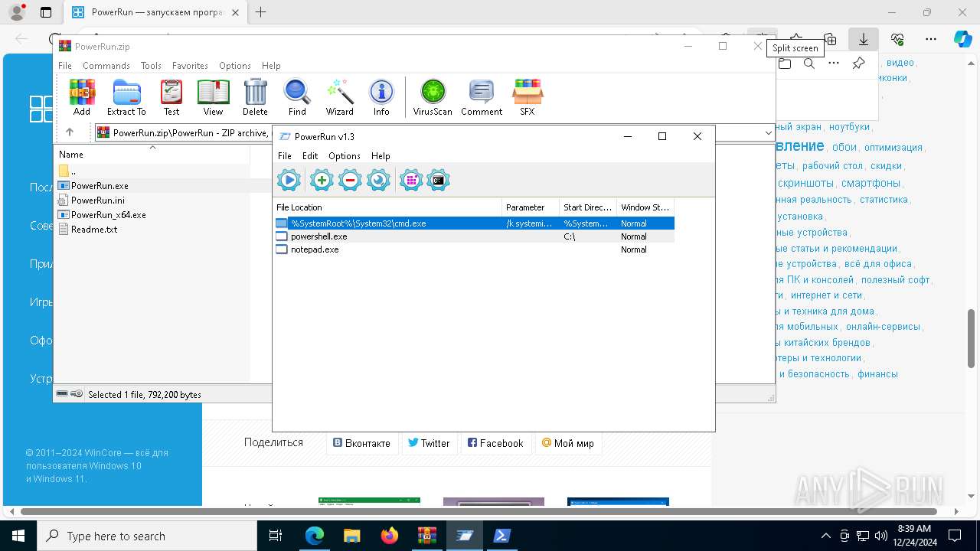Share page via Вконтакте button
980x551 pixels.
(361, 443)
